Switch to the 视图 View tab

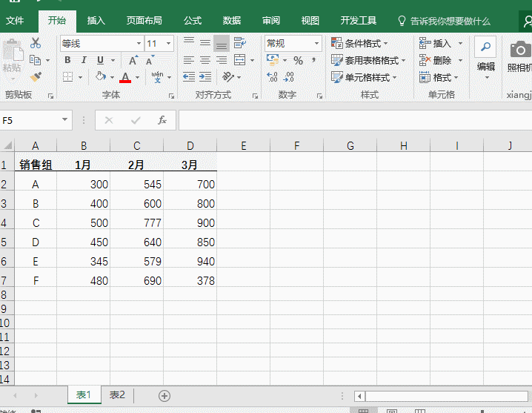point(310,21)
